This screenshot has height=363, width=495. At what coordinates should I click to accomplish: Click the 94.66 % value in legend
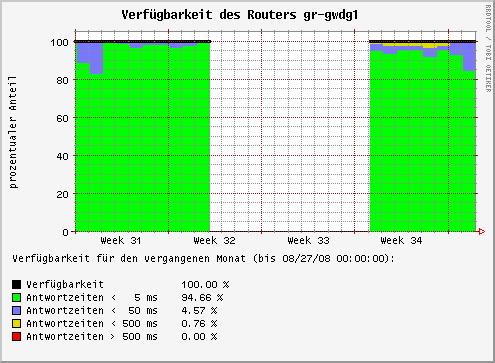coord(202,297)
